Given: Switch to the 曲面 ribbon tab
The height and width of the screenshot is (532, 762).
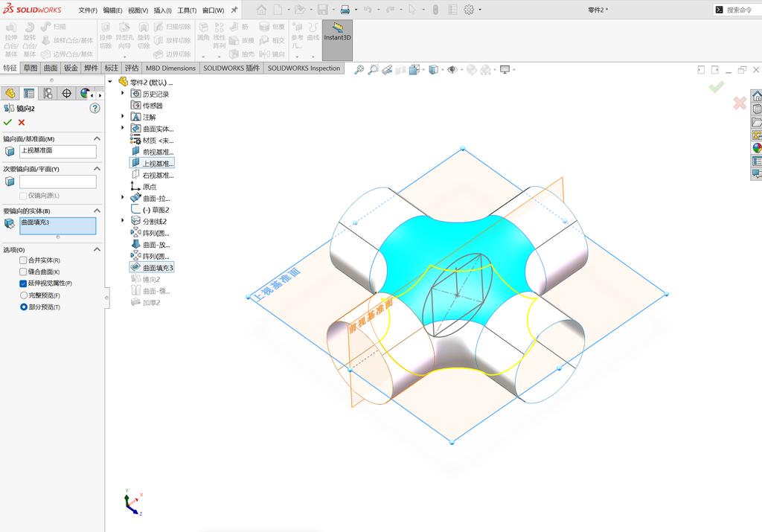Looking at the screenshot, I should (51, 68).
